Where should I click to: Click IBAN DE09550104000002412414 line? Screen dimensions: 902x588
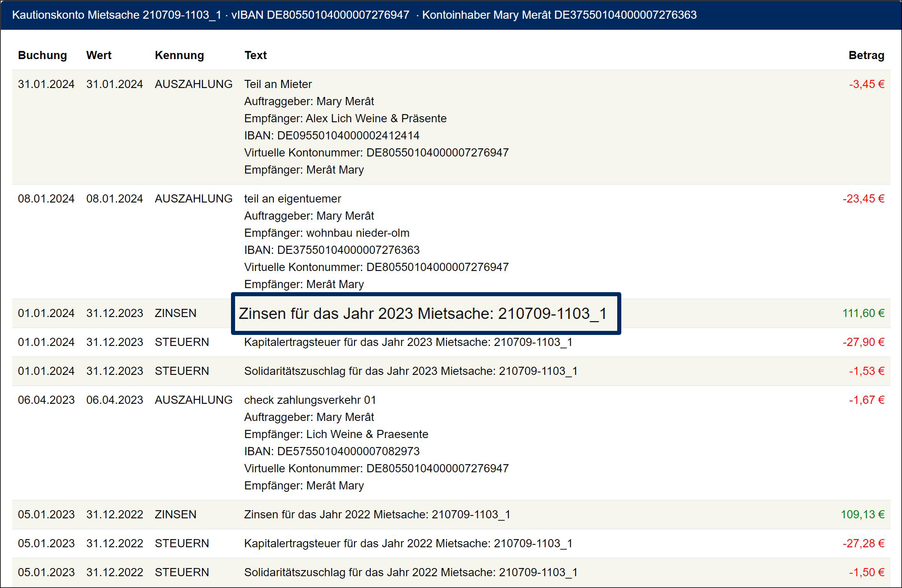click(x=332, y=136)
